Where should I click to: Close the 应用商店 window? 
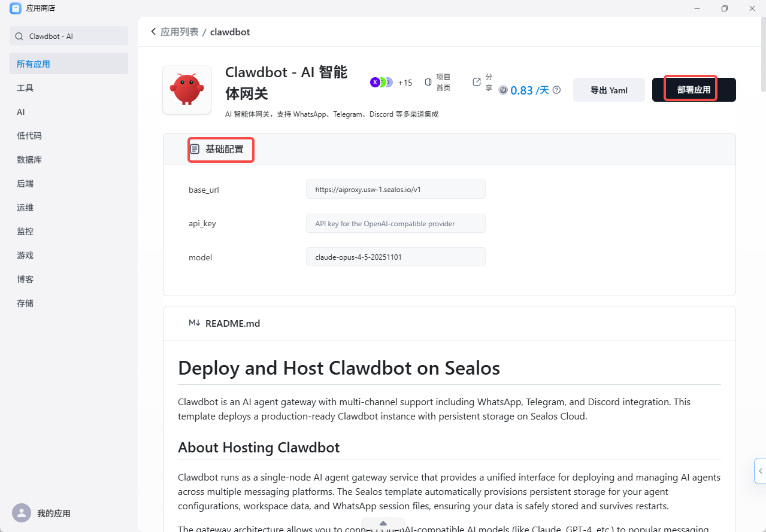[x=752, y=8]
